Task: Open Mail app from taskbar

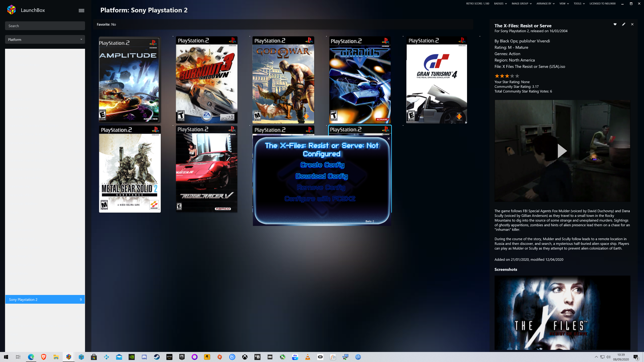Action: [119, 357]
